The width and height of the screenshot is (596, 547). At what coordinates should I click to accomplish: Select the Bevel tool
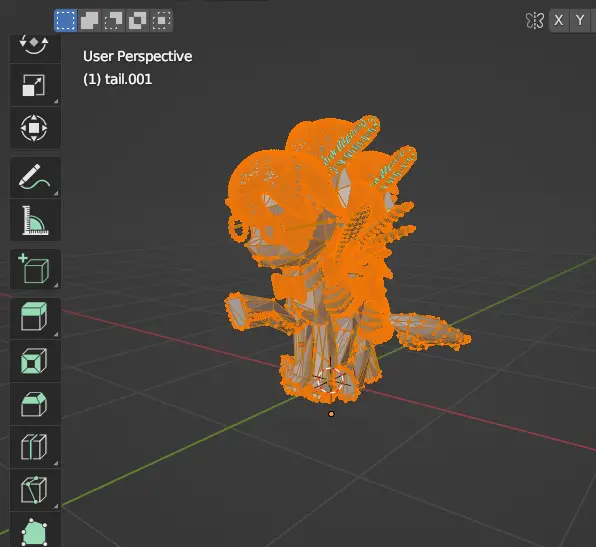[x=35, y=404]
